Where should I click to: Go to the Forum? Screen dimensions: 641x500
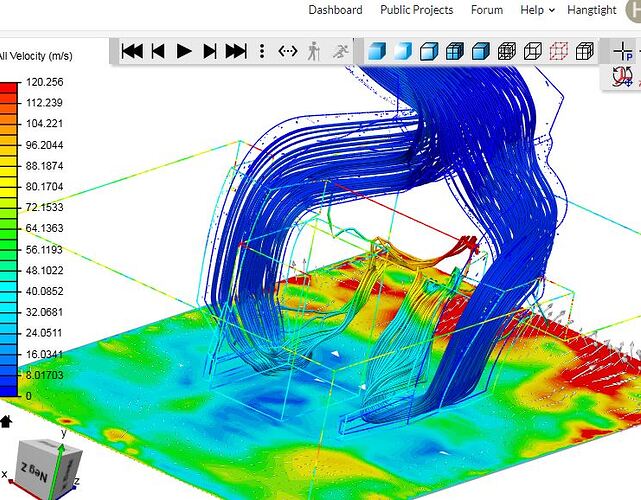click(x=486, y=10)
